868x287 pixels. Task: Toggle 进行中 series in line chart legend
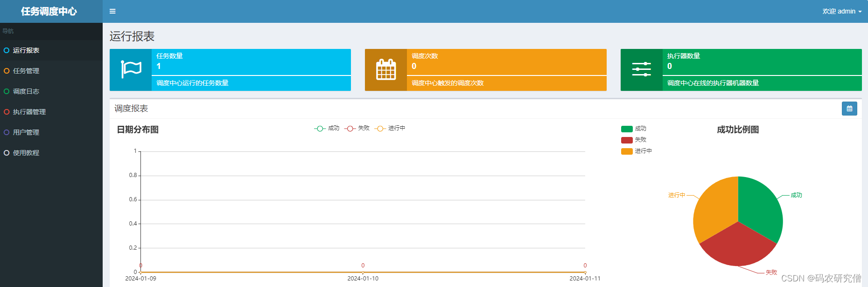390,128
